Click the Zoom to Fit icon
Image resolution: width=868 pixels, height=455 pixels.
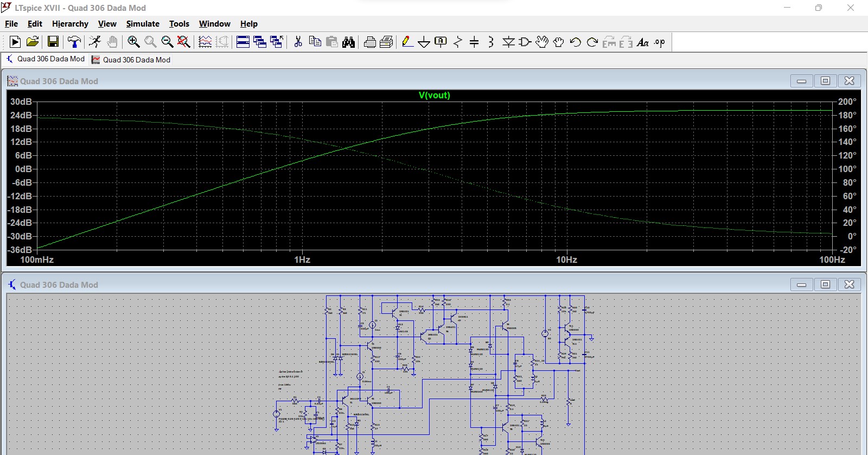point(184,42)
